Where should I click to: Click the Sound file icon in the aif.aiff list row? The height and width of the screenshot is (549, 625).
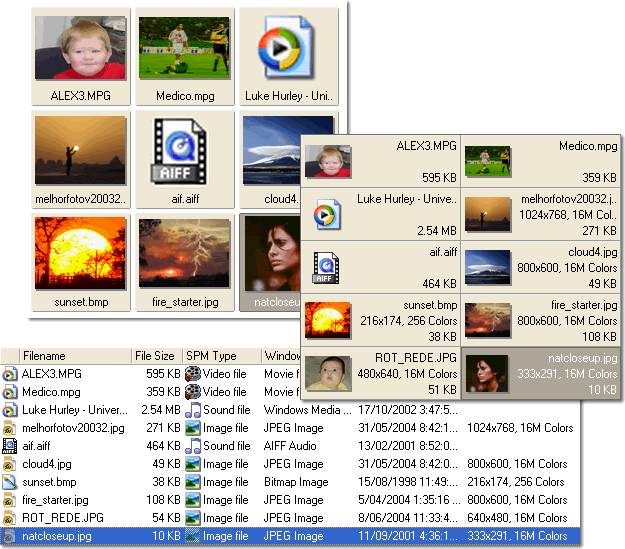point(193,446)
